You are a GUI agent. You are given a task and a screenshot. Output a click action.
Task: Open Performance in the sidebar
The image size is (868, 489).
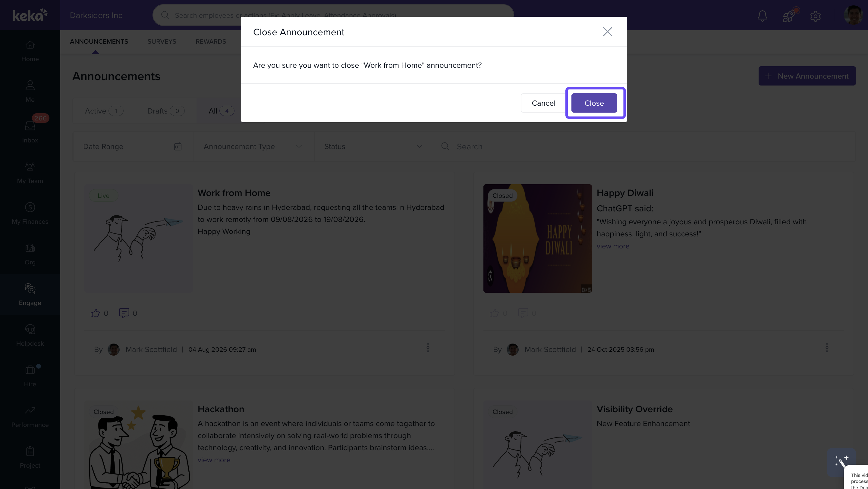coord(30,417)
